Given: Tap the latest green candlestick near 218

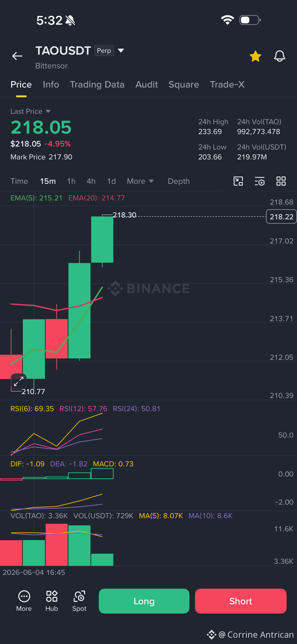Looking at the screenshot, I should tap(102, 239).
